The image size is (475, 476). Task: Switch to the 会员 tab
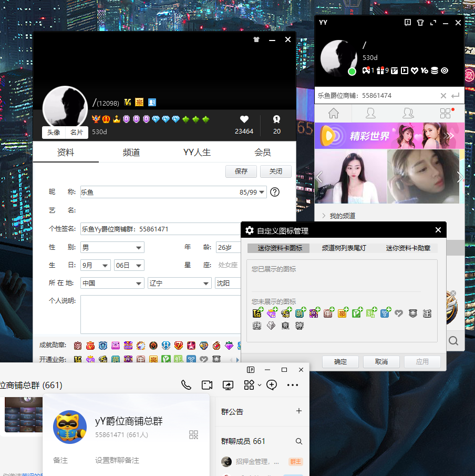pyautogui.click(x=262, y=153)
